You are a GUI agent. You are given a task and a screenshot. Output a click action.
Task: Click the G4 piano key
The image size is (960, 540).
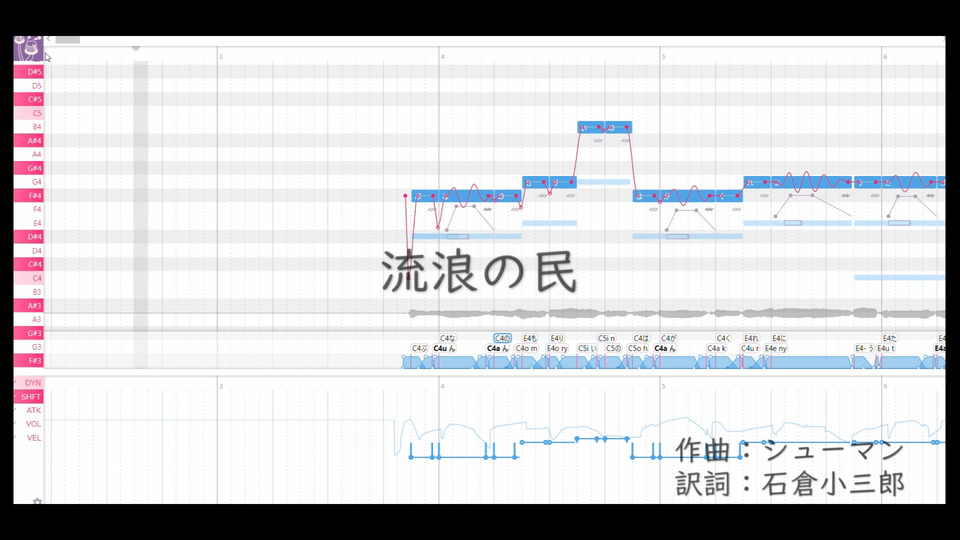(29, 182)
